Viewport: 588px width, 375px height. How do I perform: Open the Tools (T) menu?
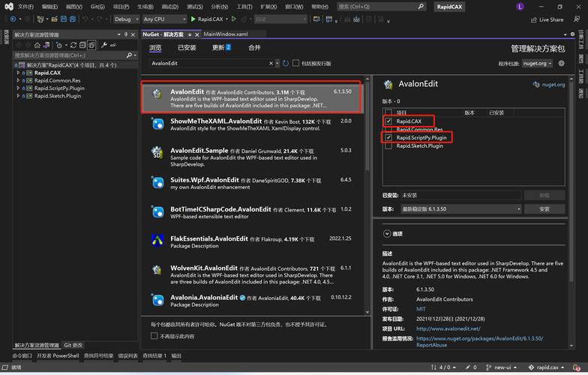pos(244,7)
